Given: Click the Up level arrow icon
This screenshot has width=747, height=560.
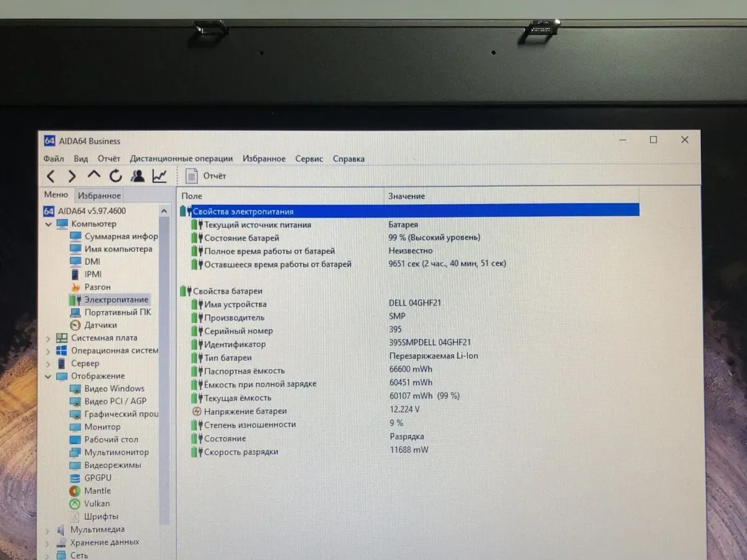Looking at the screenshot, I should [x=94, y=175].
